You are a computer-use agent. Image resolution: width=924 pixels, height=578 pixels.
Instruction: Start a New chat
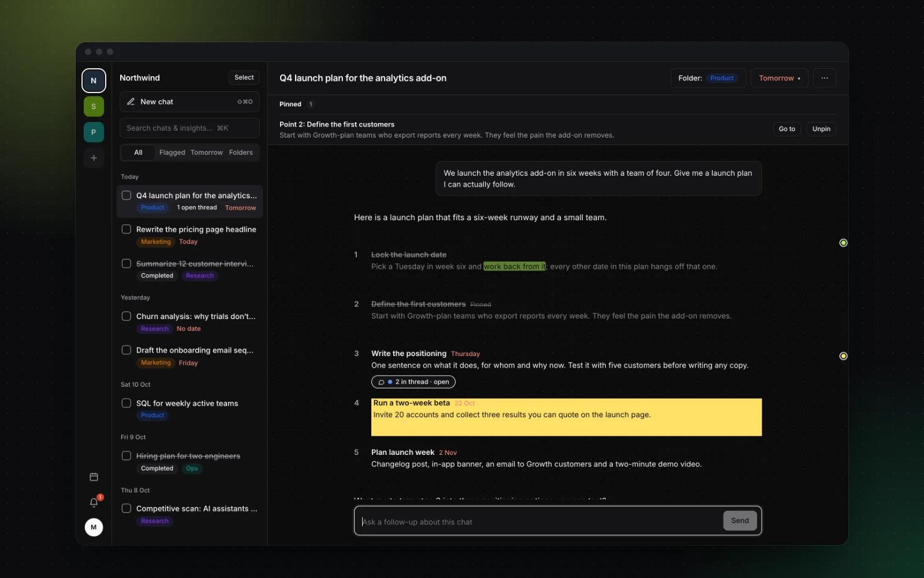click(189, 102)
